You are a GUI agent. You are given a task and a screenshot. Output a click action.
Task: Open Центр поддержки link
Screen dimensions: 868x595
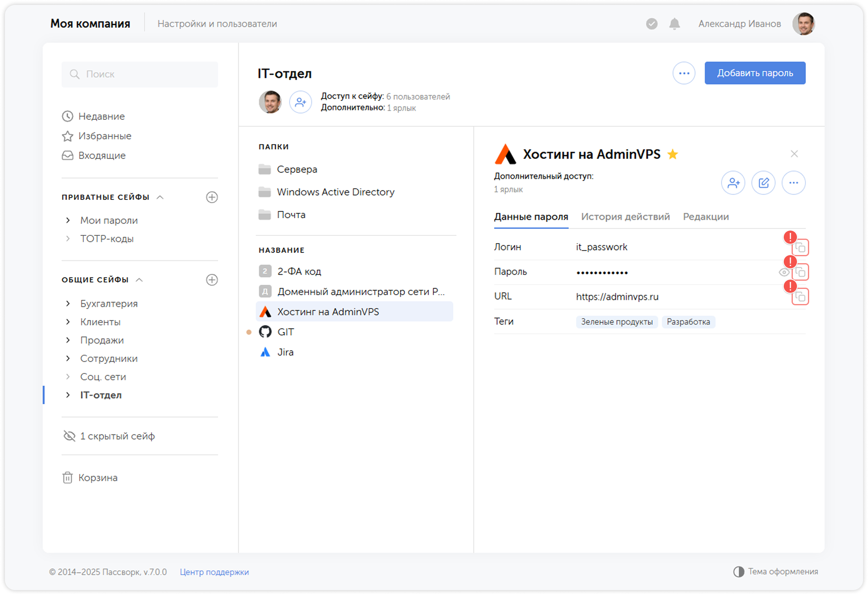click(x=214, y=572)
